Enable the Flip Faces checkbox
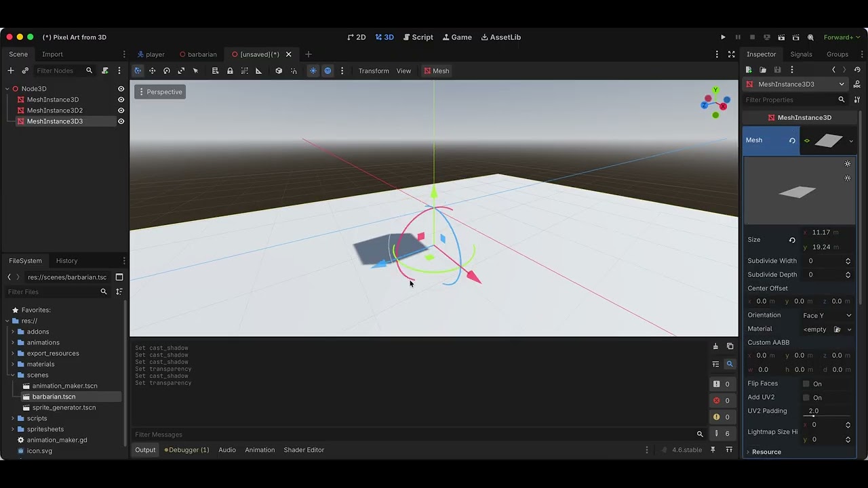Viewport: 868px width, 488px height. click(x=806, y=384)
